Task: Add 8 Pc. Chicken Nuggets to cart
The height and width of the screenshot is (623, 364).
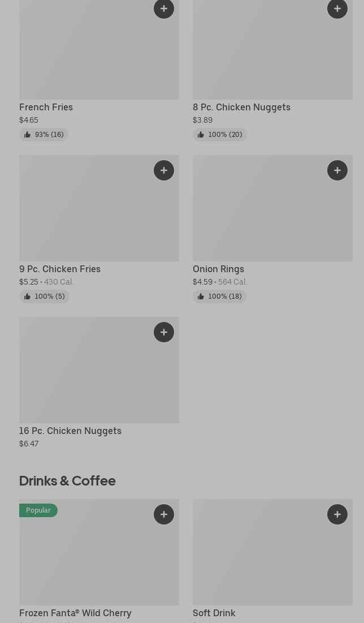Action: [x=337, y=8]
